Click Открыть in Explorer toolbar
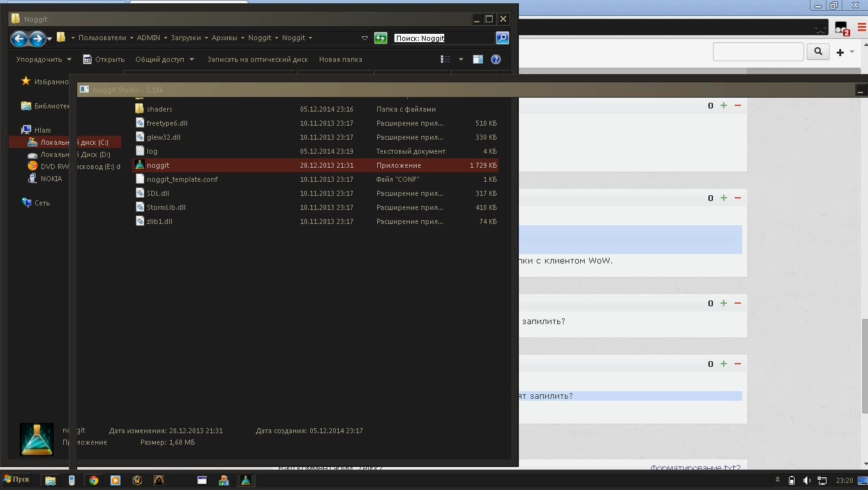Image resolution: width=868 pixels, height=490 pixels. [x=103, y=59]
